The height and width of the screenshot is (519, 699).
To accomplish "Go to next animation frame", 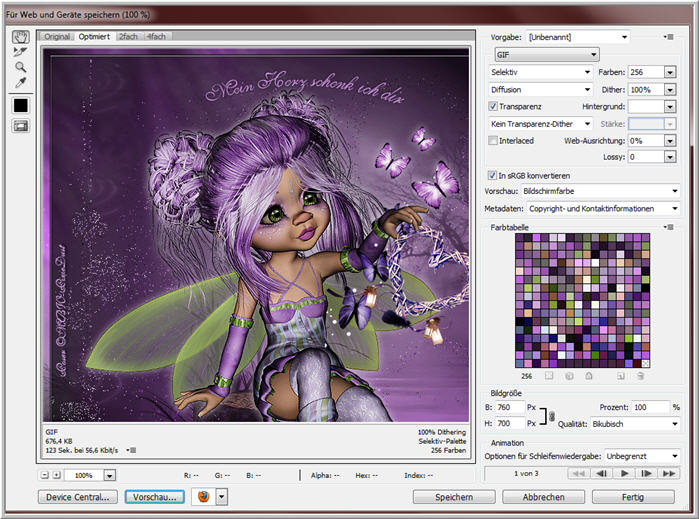I will pos(646,473).
